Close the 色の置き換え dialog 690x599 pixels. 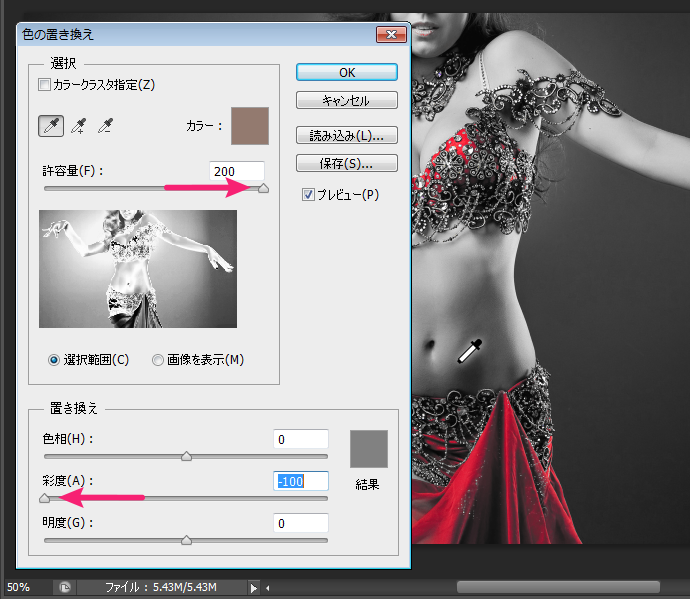(389, 35)
